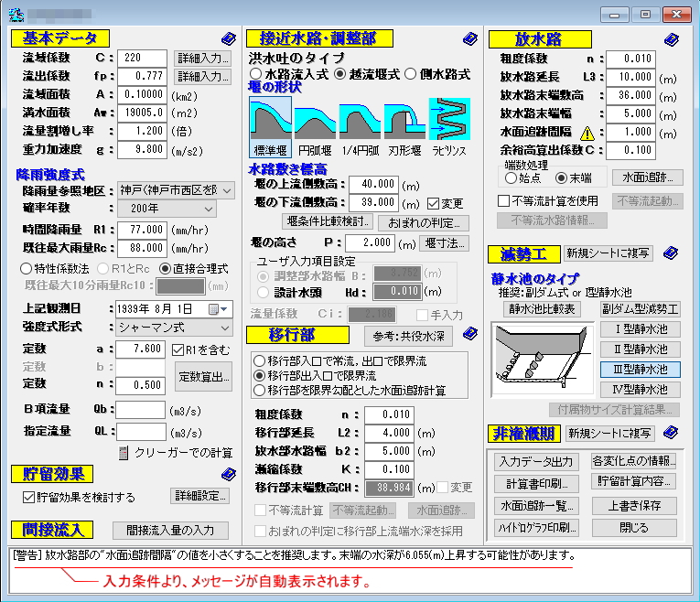Expand the 確率年数 dropdown

(x=175, y=209)
